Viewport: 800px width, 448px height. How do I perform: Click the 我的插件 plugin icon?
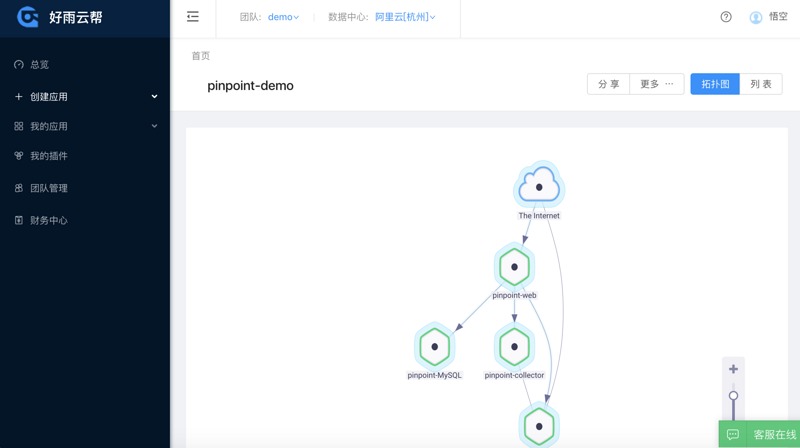click(x=19, y=156)
